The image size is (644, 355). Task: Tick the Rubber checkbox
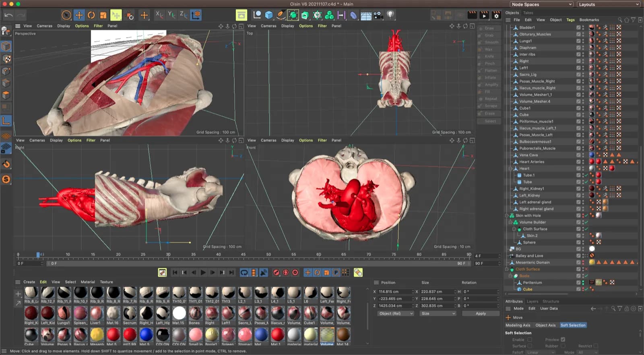pyautogui.click(x=563, y=346)
